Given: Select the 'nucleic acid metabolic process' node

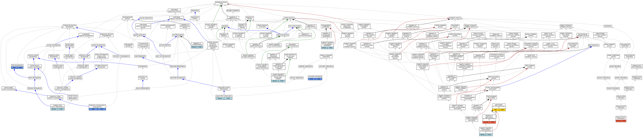Looking at the screenshot, I should pos(531,56).
